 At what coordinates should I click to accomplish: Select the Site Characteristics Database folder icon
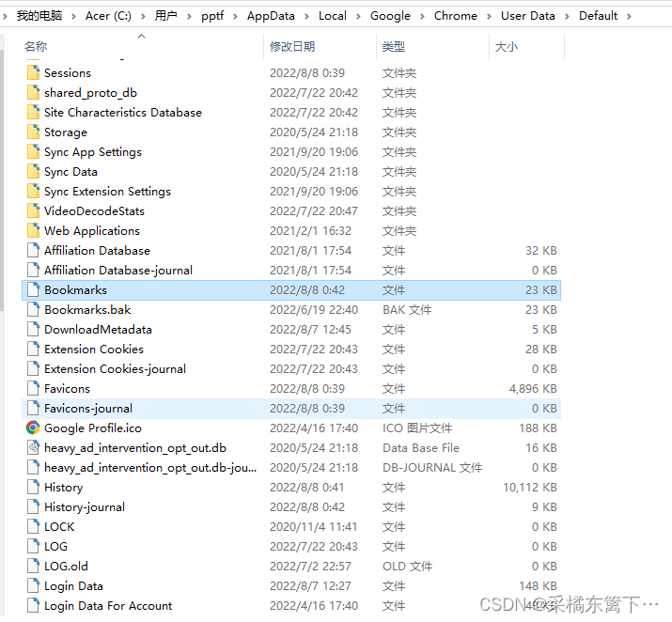click(33, 112)
